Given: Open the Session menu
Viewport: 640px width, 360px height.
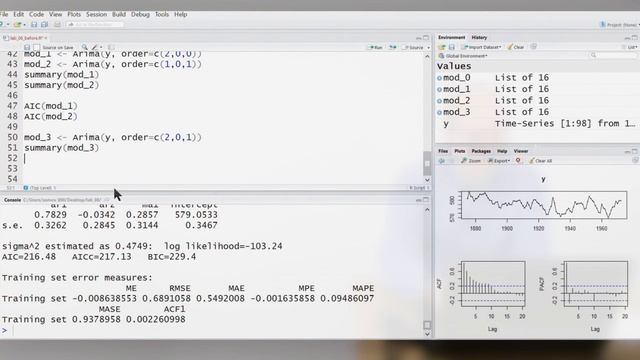Looking at the screenshot, I should click(x=96, y=14).
